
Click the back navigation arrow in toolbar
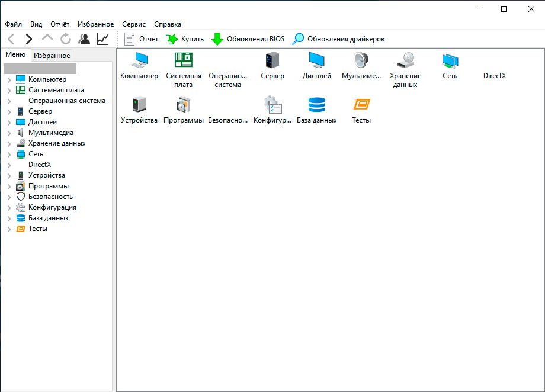[11, 39]
